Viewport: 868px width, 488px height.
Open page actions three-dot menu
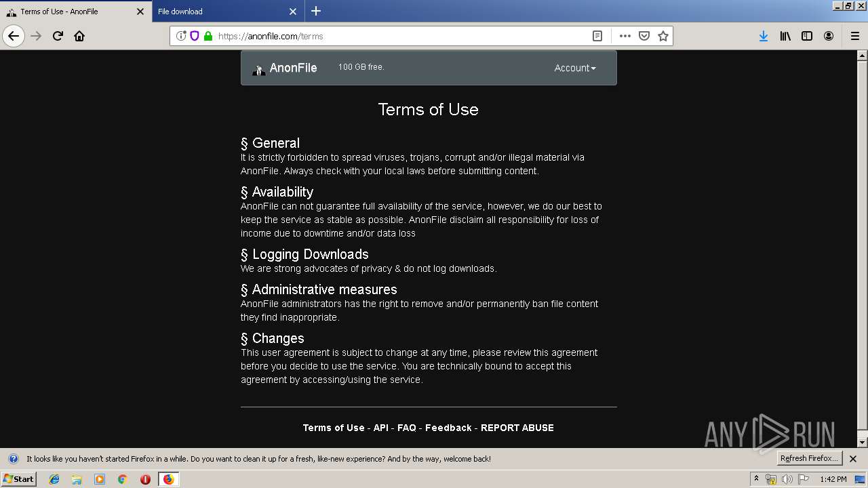[625, 36]
